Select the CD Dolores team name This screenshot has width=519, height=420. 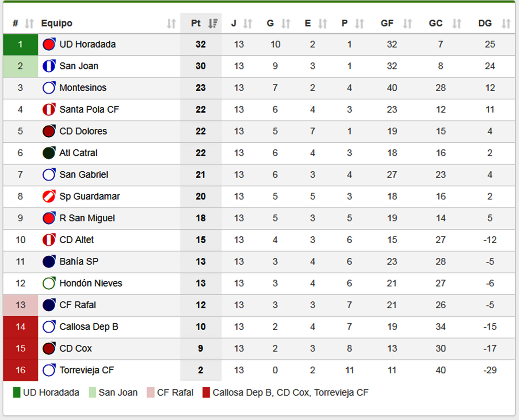point(83,131)
